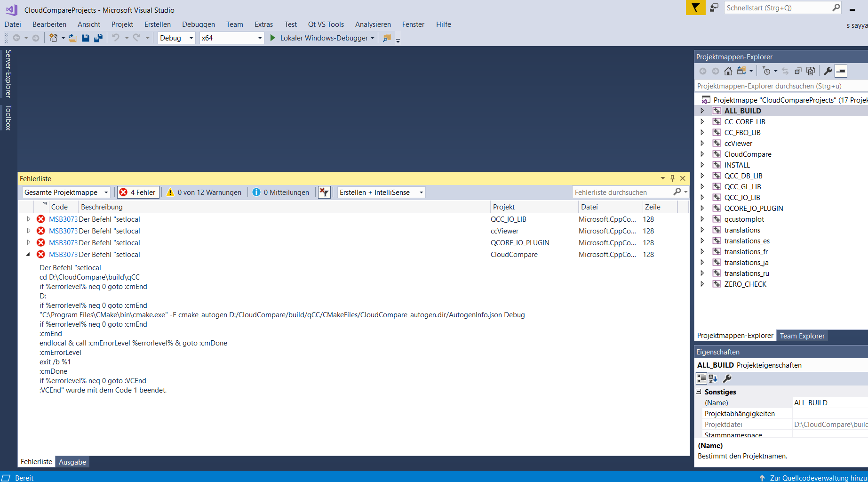Click the Alphabetical sort icon in Eigenschaften
Viewport: 868px width, 482px height.
713,378
